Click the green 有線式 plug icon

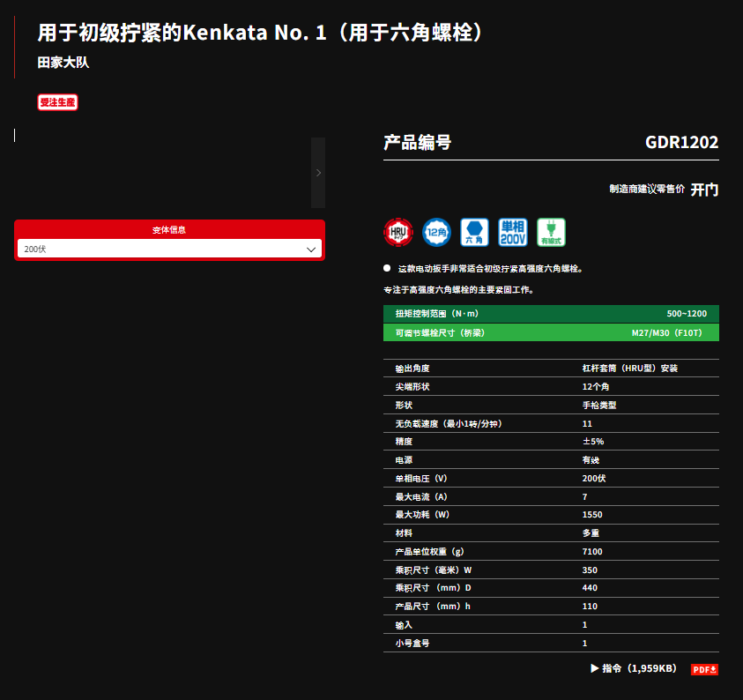551,232
